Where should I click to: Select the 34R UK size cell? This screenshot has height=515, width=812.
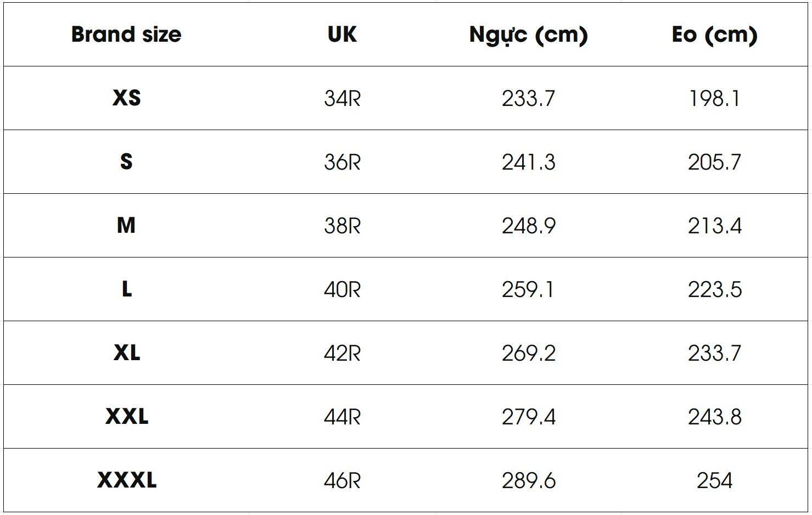(342, 99)
